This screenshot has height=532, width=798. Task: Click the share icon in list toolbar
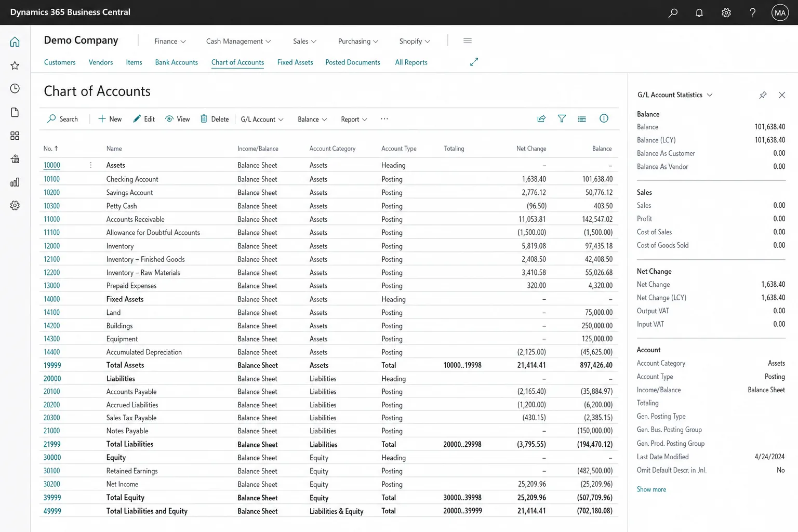541,118
